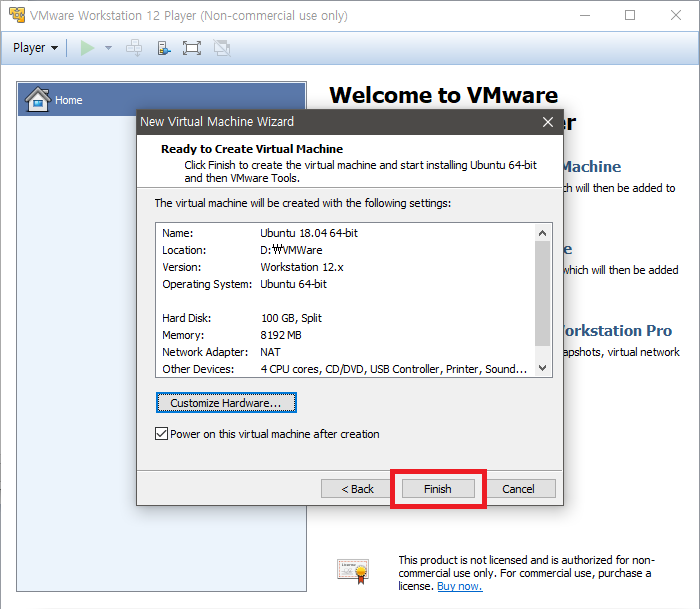Click the settings list scroll up arrow

click(x=542, y=233)
